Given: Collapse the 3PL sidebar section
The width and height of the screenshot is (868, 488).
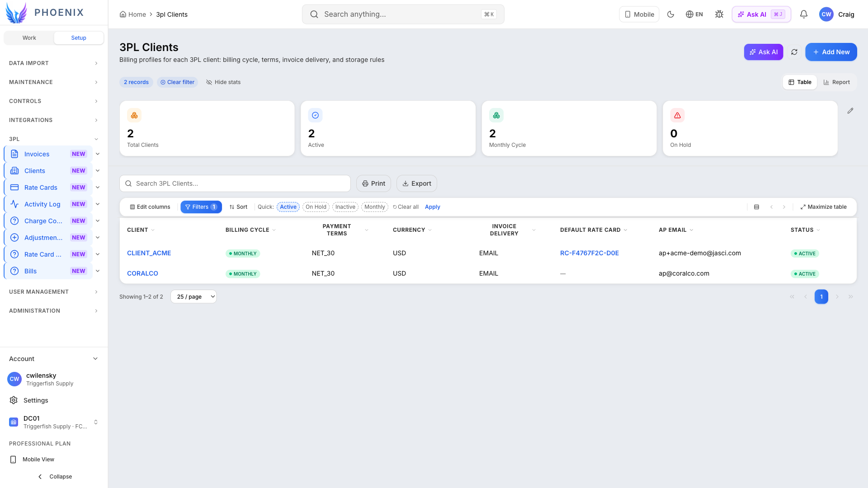Looking at the screenshot, I should click(53, 139).
